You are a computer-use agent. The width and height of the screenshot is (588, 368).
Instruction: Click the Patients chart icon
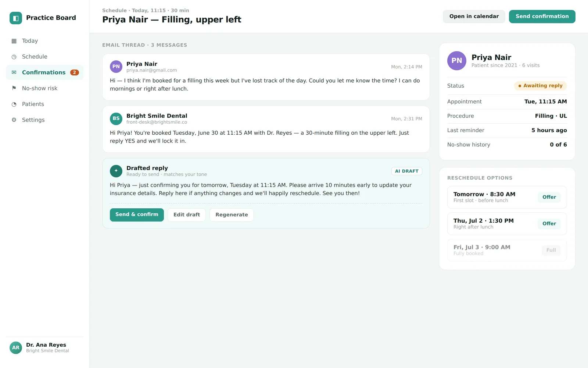14,104
